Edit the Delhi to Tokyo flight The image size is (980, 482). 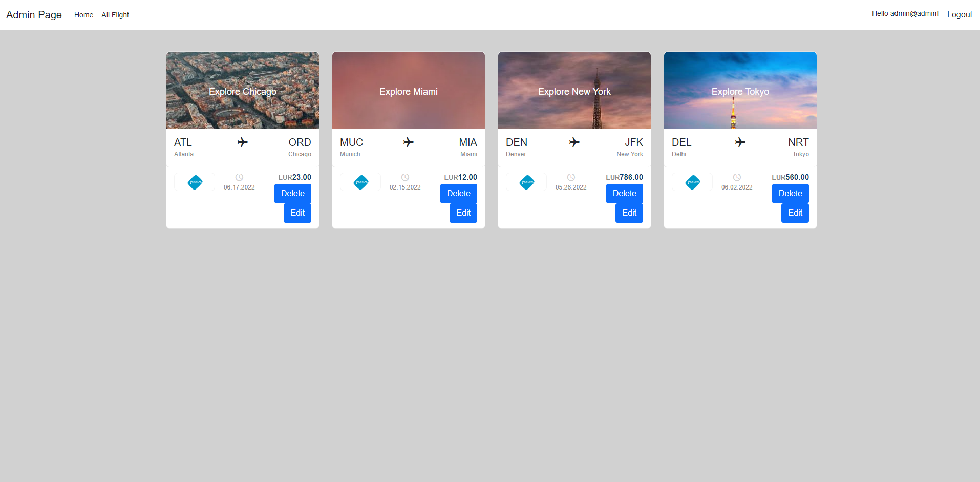click(x=795, y=212)
